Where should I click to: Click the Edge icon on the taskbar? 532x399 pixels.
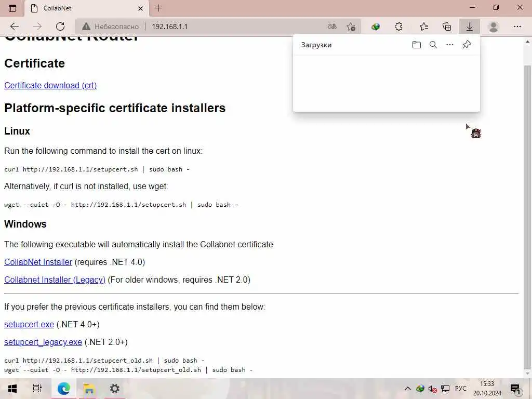[64, 389]
